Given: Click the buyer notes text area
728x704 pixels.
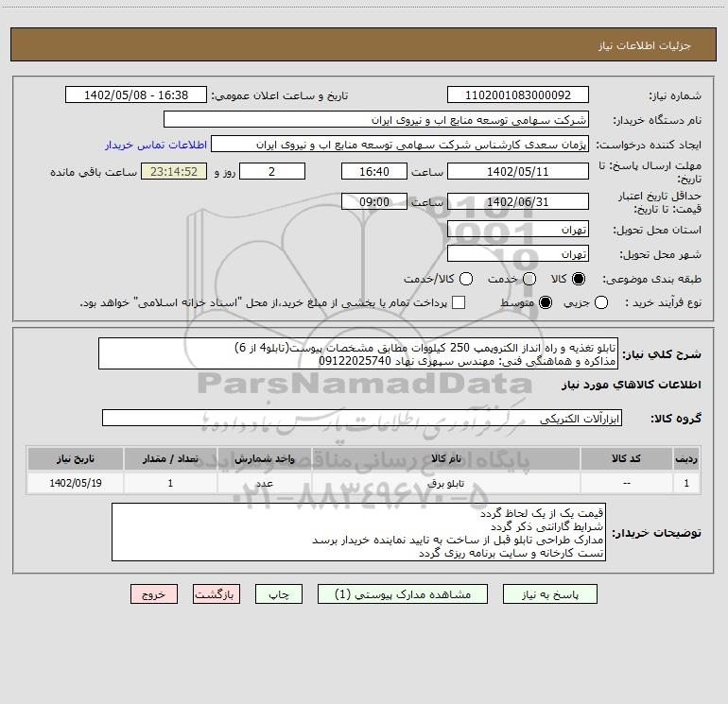Looking at the screenshot, I should tap(358, 532).
